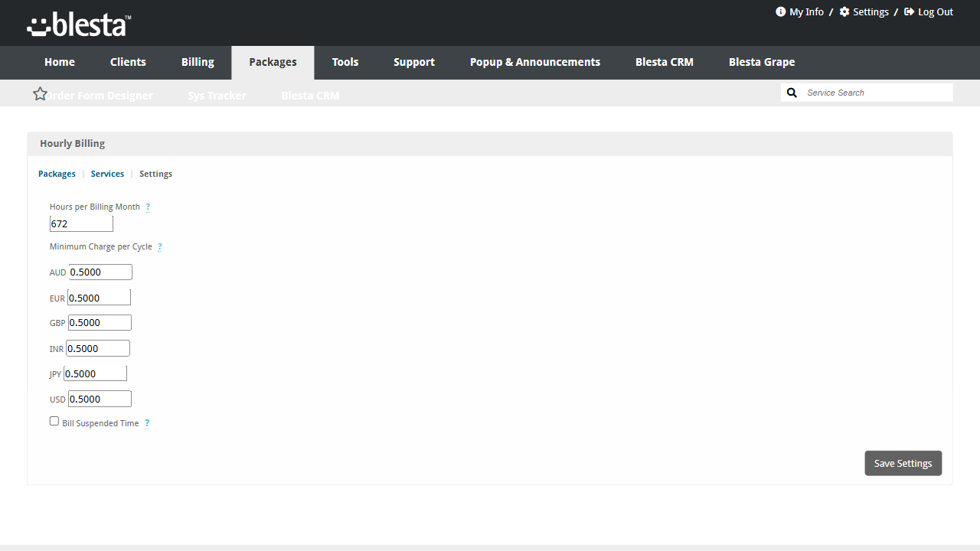Focus the Service Search field
The image size is (980, 551).
(x=877, y=93)
